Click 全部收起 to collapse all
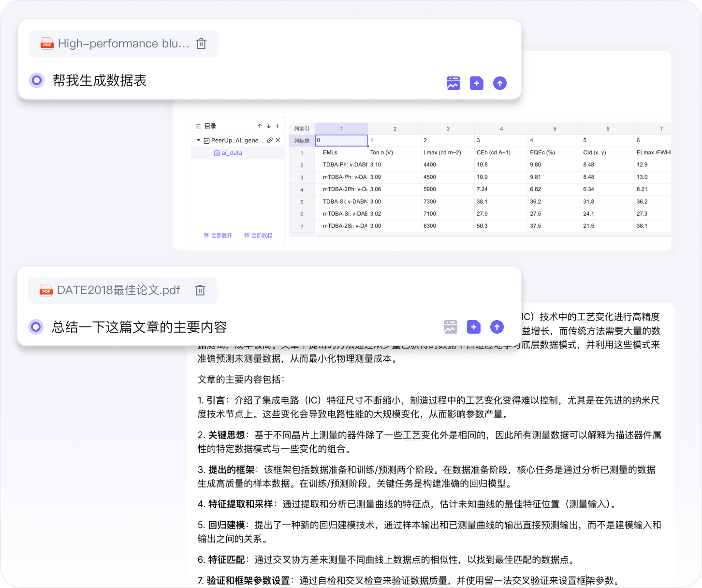 (258, 235)
